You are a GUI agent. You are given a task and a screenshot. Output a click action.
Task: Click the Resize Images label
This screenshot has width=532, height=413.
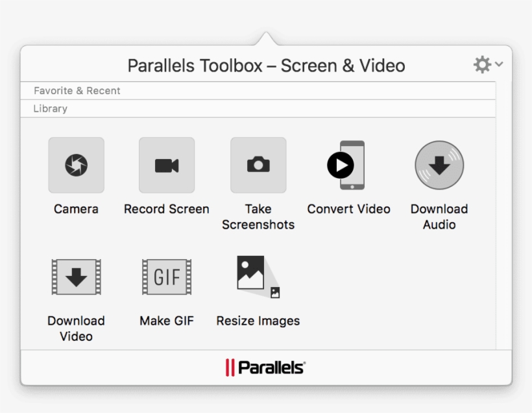click(x=258, y=321)
